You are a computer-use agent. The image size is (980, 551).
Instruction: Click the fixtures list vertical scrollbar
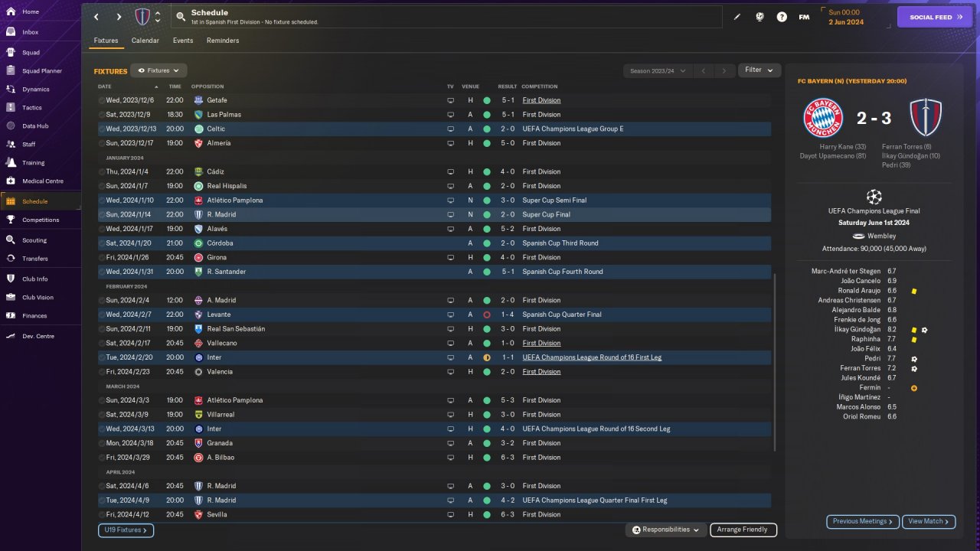tap(775, 363)
